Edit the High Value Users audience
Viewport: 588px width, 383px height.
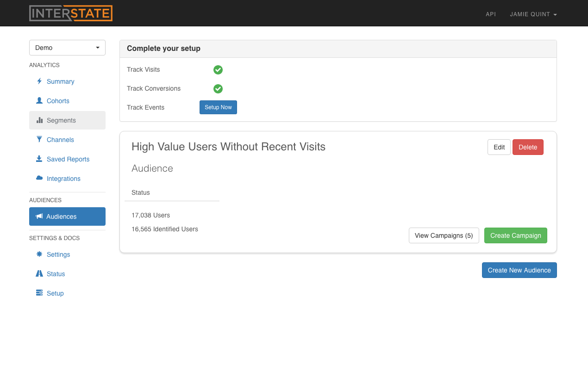tap(499, 147)
